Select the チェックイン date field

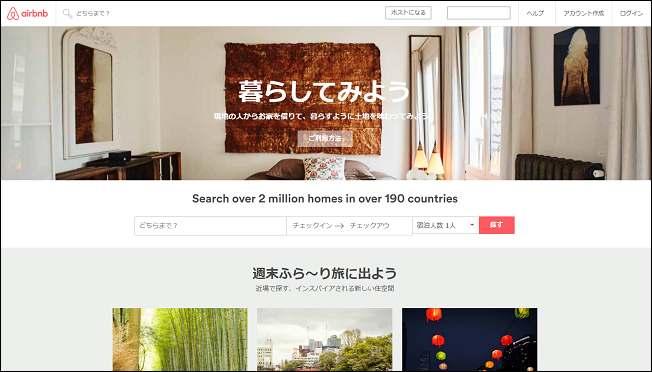click(312, 226)
